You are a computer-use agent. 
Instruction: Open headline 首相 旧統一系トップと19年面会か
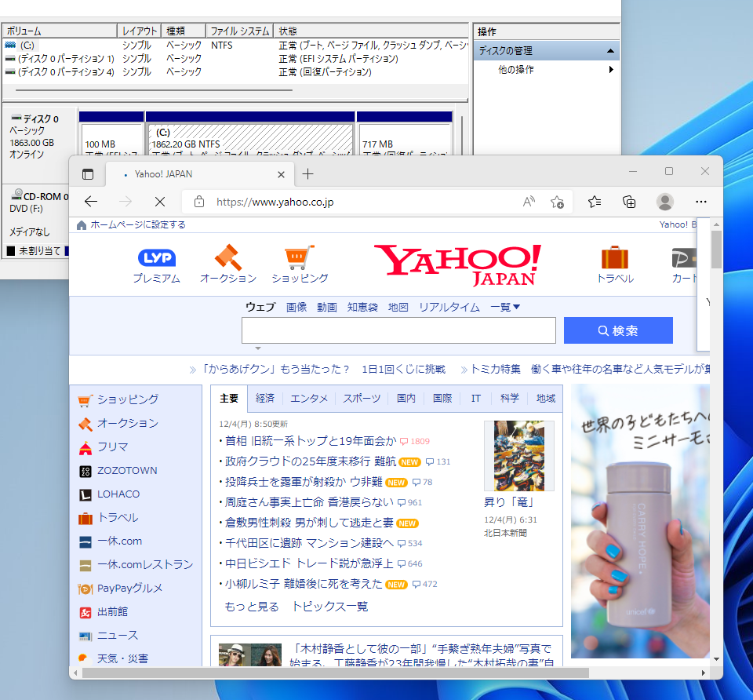pyautogui.click(x=311, y=441)
